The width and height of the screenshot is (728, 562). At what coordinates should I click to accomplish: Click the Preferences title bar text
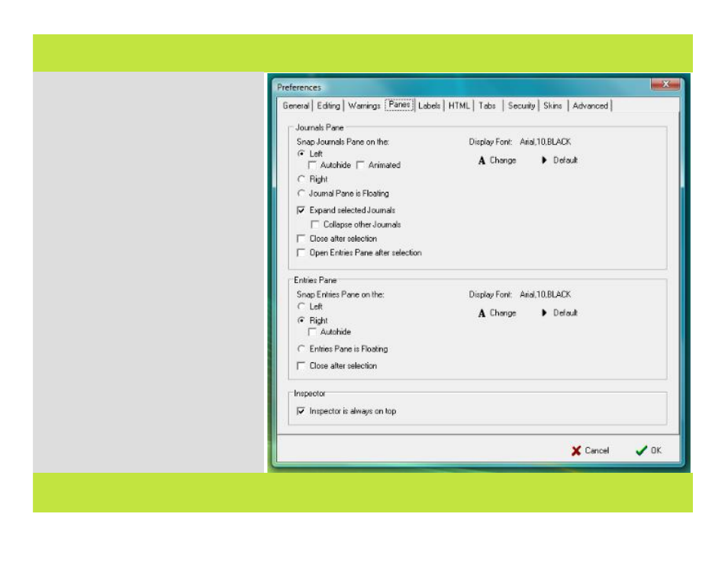(x=299, y=87)
